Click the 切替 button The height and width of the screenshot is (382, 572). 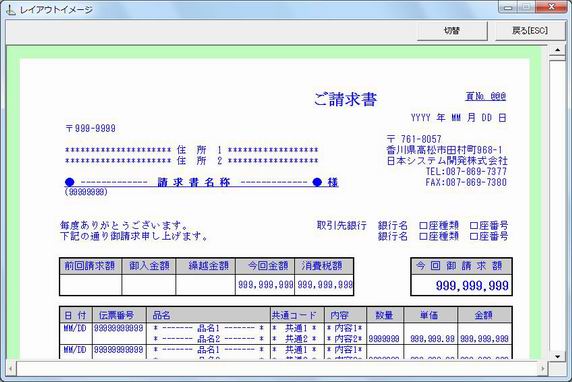[x=452, y=31]
